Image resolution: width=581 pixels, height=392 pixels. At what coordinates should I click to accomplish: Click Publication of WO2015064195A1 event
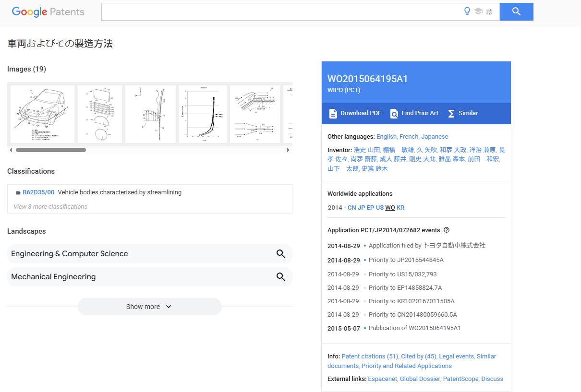click(x=415, y=328)
